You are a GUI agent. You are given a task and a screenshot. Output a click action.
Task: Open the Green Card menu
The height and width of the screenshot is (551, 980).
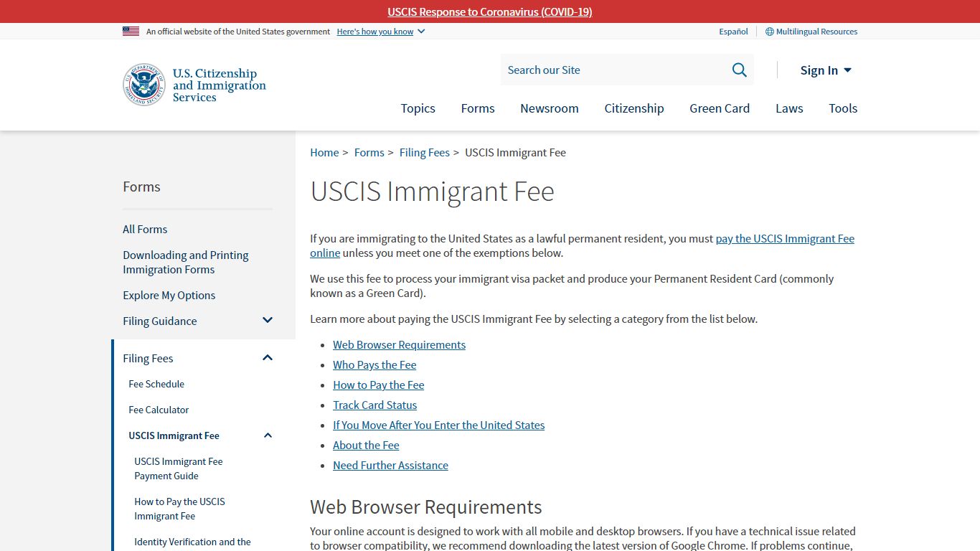click(x=720, y=108)
